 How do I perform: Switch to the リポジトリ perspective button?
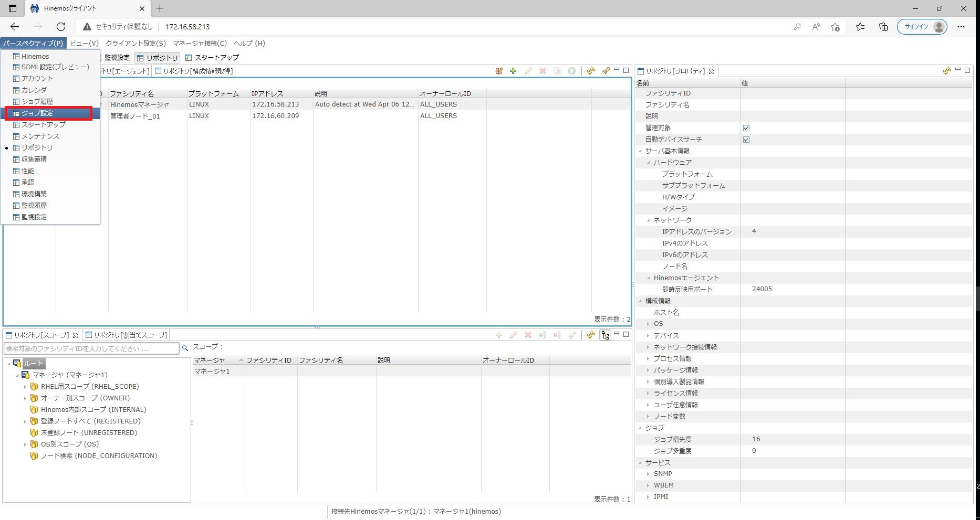click(x=157, y=58)
